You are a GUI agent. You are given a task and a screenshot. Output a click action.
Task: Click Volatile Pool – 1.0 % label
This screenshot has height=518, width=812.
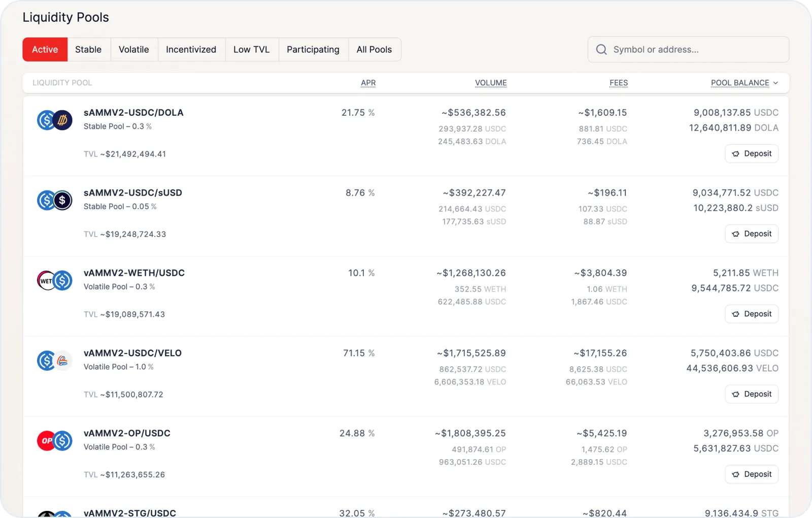(119, 367)
